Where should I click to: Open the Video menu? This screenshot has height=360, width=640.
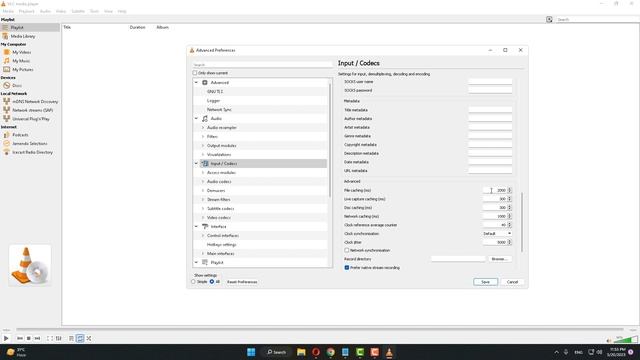point(61,11)
